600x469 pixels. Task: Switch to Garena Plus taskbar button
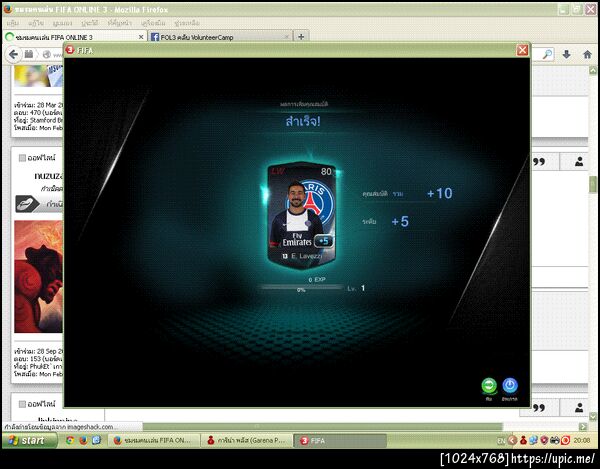point(247,440)
